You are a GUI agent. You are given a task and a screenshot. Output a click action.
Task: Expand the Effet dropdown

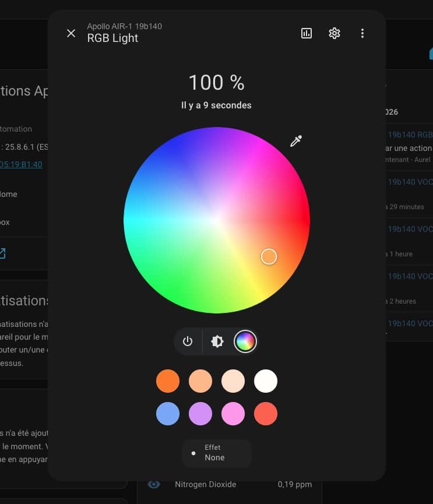[x=217, y=453]
